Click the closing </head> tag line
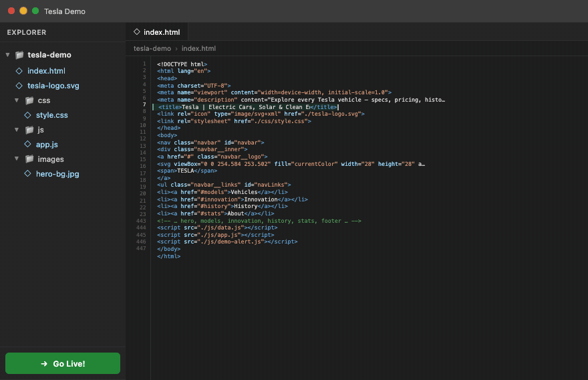588x380 pixels. point(169,128)
